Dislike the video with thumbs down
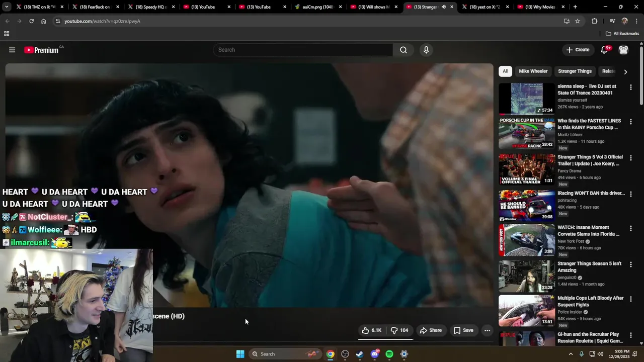Image resolution: width=644 pixels, height=362 pixels. (399, 330)
